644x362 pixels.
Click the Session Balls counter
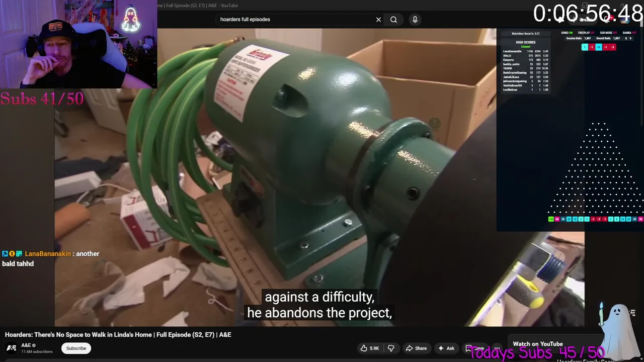[579, 38]
